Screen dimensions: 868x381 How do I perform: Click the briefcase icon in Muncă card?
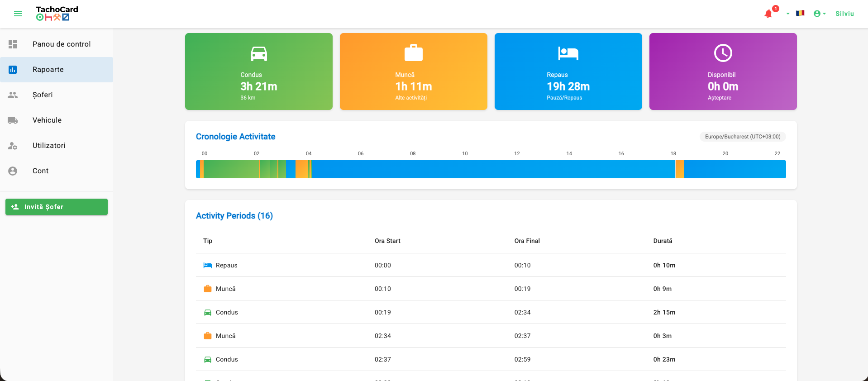(x=414, y=52)
